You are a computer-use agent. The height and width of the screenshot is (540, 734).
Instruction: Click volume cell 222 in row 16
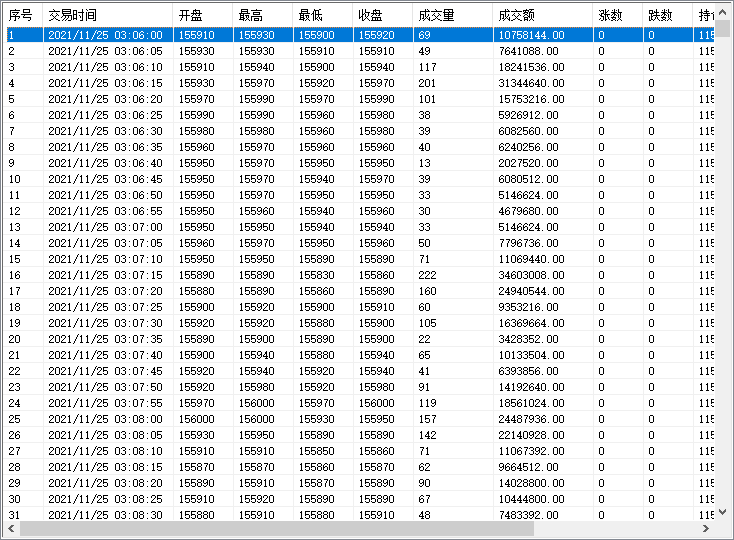point(427,275)
